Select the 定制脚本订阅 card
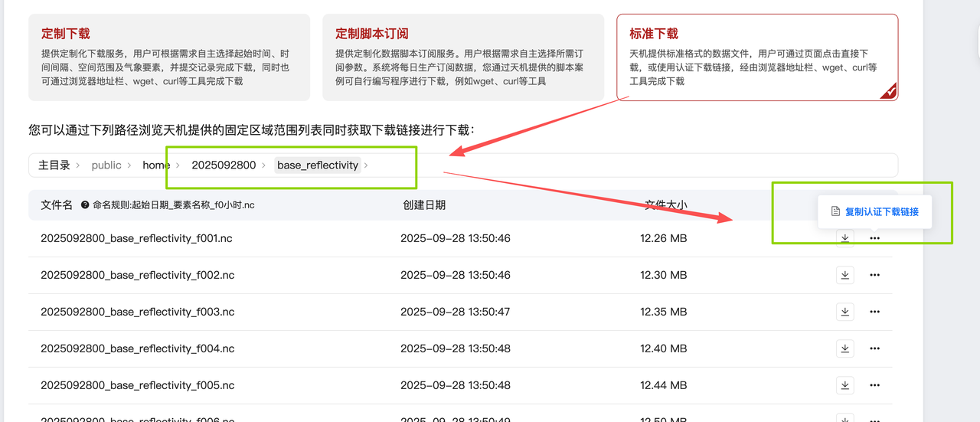 pos(463,57)
